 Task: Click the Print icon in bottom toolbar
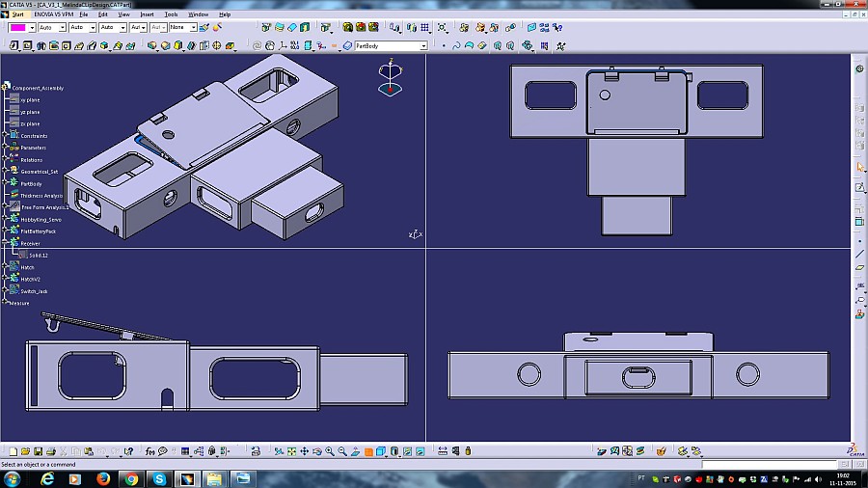pyautogui.click(x=51, y=451)
